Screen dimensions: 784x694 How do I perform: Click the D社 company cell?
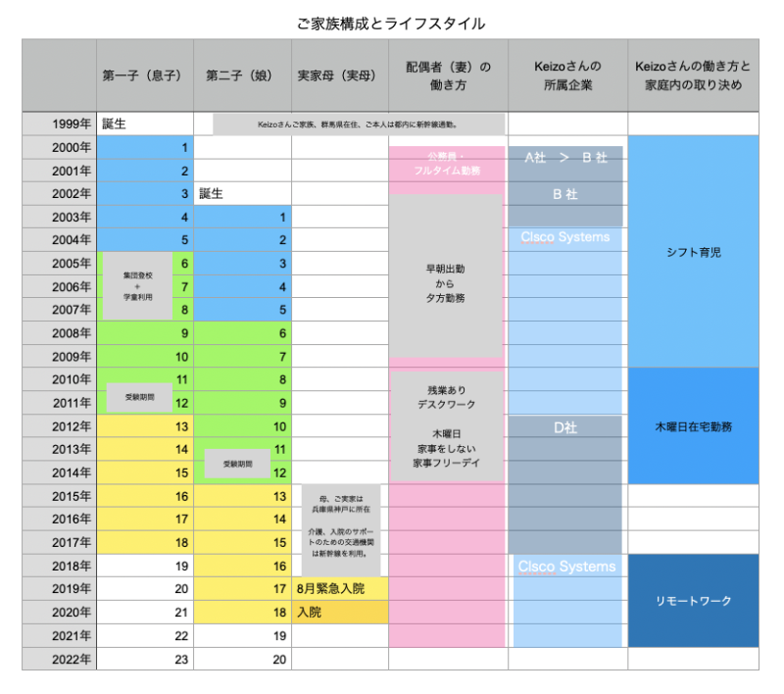click(x=565, y=428)
